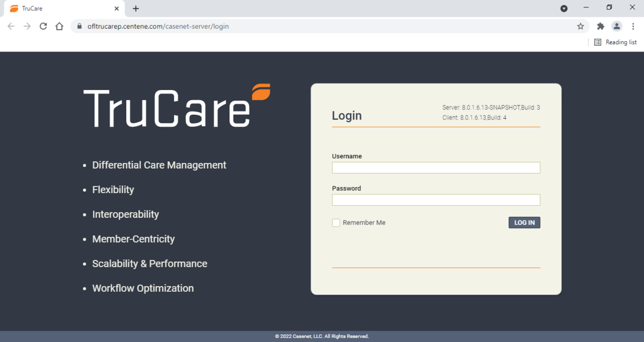This screenshot has width=644, height=342.
Task: Click the Server version text
Action: 491,107
